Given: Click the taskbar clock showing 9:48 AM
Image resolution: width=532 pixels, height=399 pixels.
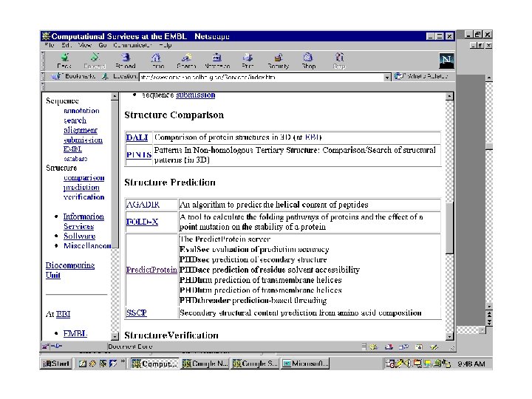Looking at the screenshot, I should click(471, 364).
